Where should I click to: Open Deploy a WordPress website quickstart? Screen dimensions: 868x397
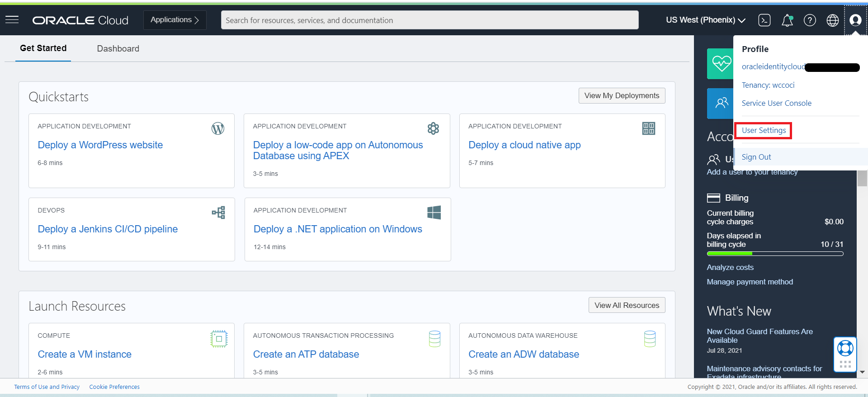100,145
